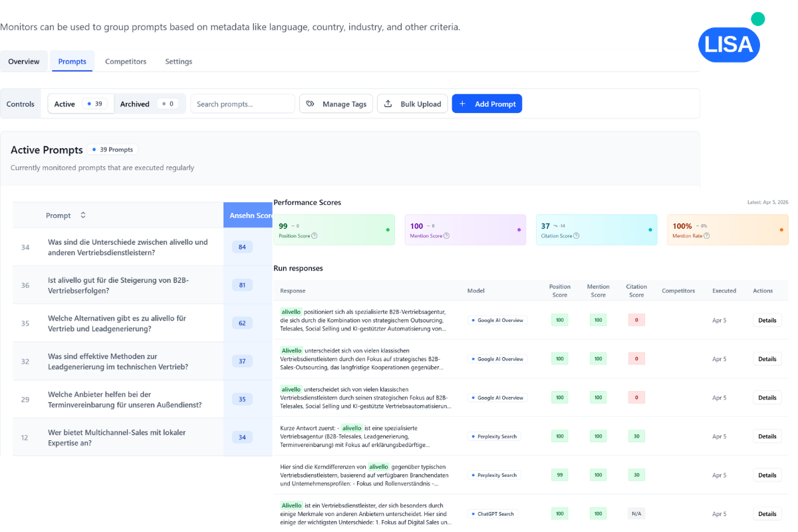This screenshot has height=532, width=798.
Task: Click the Position Score value 99 in responses
Action: 560,475
